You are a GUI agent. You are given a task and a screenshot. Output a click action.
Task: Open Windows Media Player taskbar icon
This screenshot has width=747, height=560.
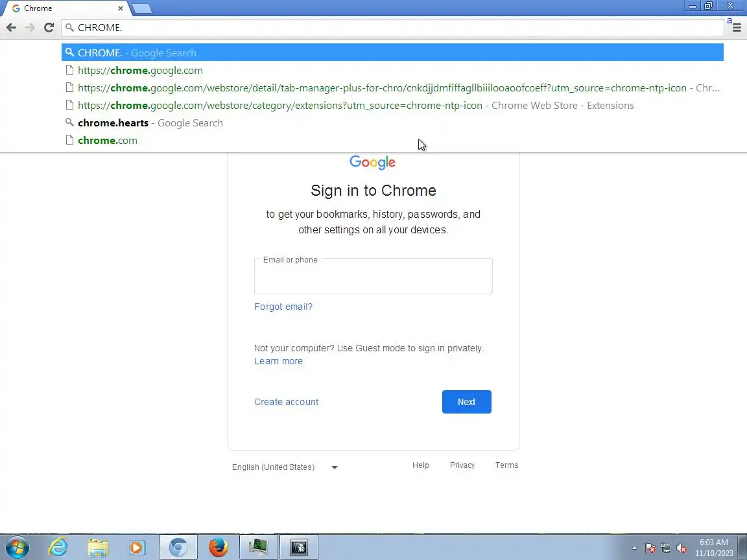pyautogui.click(x=137, y=547)
